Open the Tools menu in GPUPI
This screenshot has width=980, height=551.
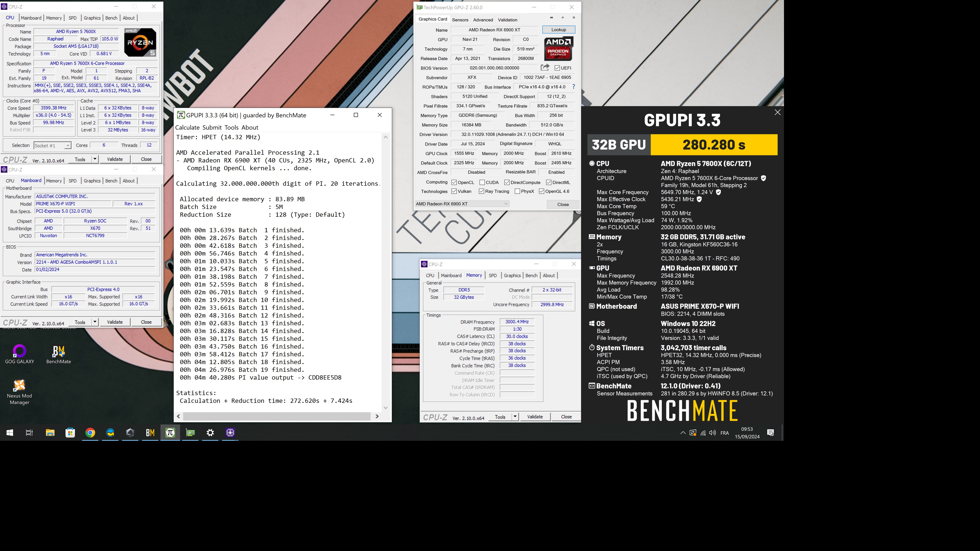232,127
